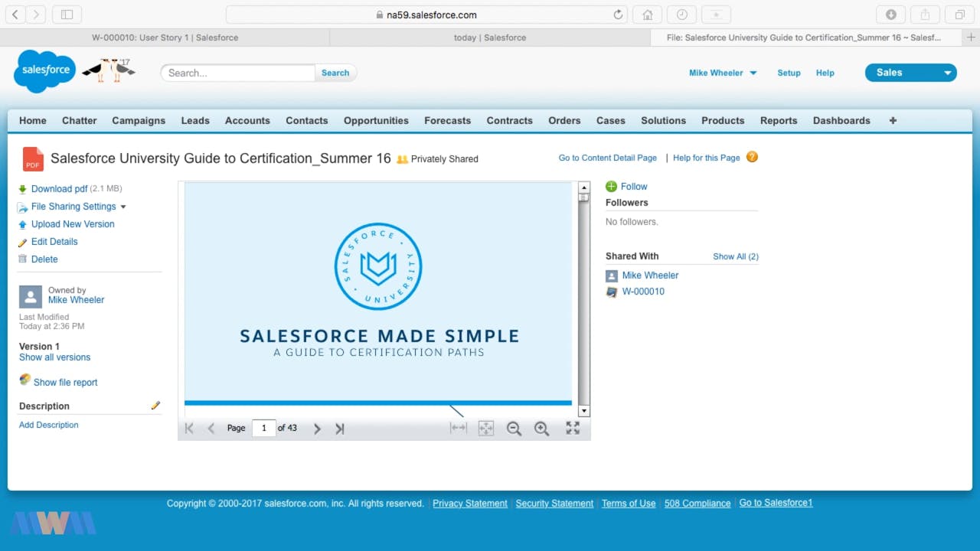Screen dimensions: 980x551
Task: Click the viewer scrollbar down arrow
Action: (x=584, y=411)
